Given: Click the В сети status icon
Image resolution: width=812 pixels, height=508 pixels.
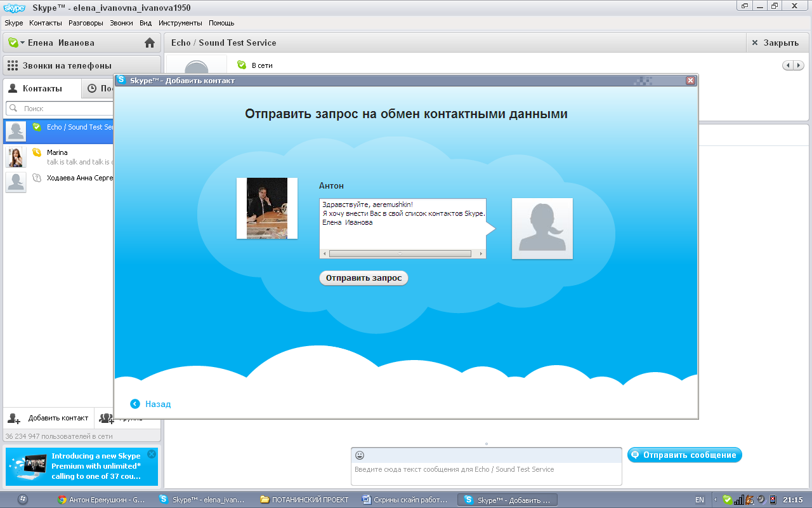Looking at the screenshot, I should (x=241, y=65).
